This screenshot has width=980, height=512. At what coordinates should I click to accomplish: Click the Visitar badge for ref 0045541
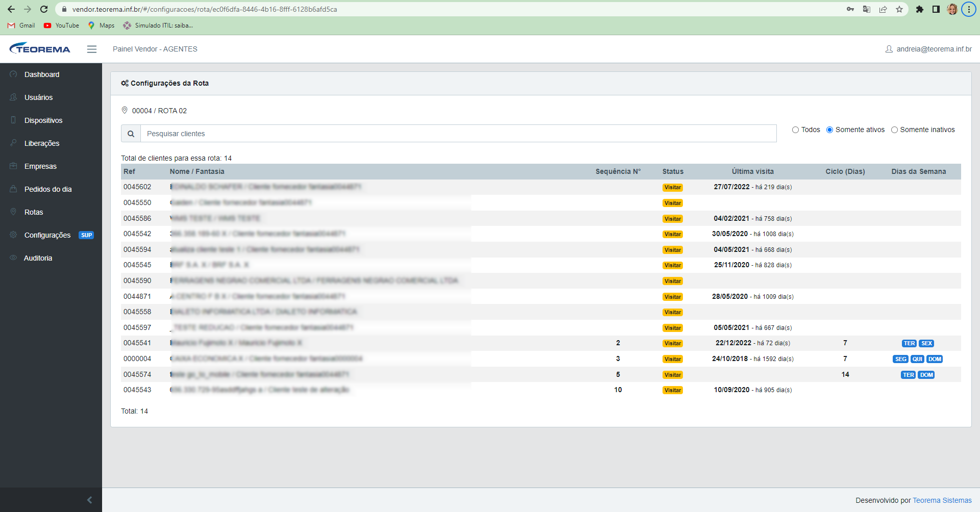[x=673, y=343]
